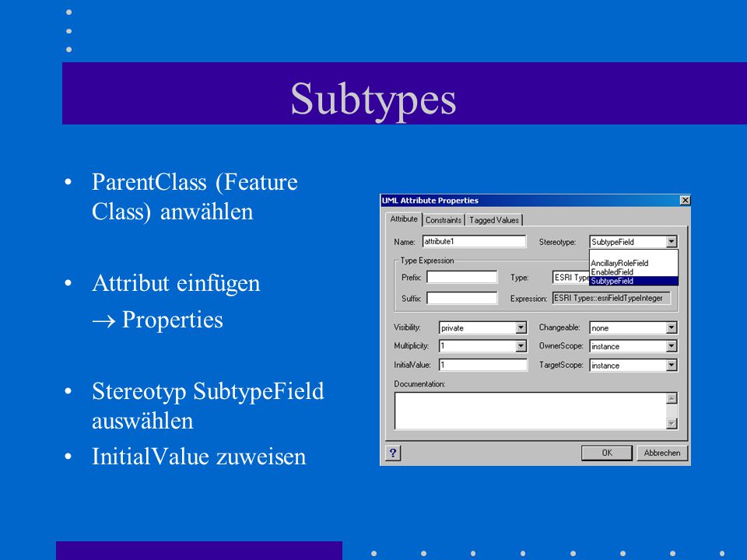747x560 pixels.
Task: Open the Tagged Values tab
Action: point(494,220)
